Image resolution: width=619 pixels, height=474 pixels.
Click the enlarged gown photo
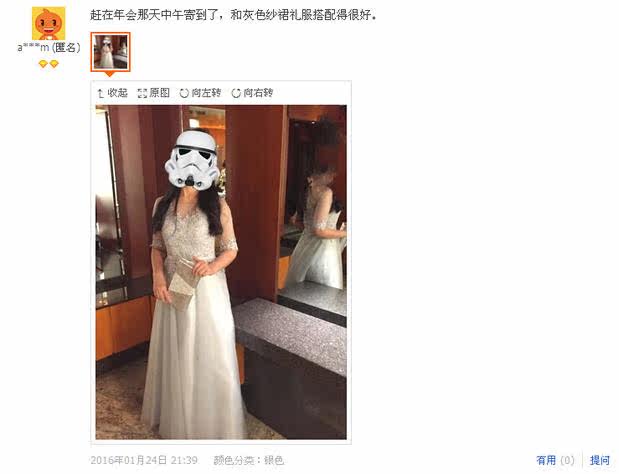pos(221,272)
